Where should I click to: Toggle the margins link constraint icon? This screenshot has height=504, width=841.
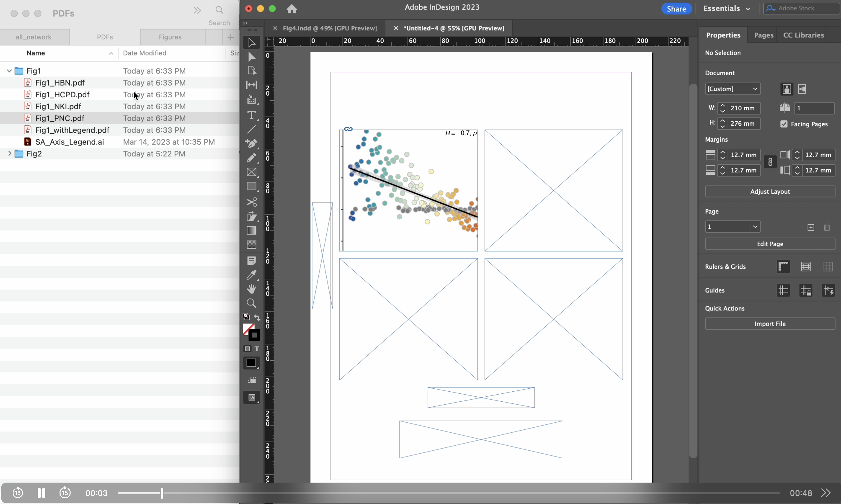coord(770,162)
